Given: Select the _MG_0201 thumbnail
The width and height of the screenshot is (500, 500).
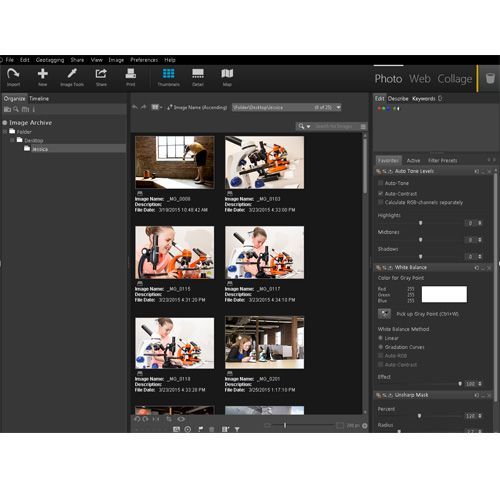Looking at the screenshot, I should [264, 342].
